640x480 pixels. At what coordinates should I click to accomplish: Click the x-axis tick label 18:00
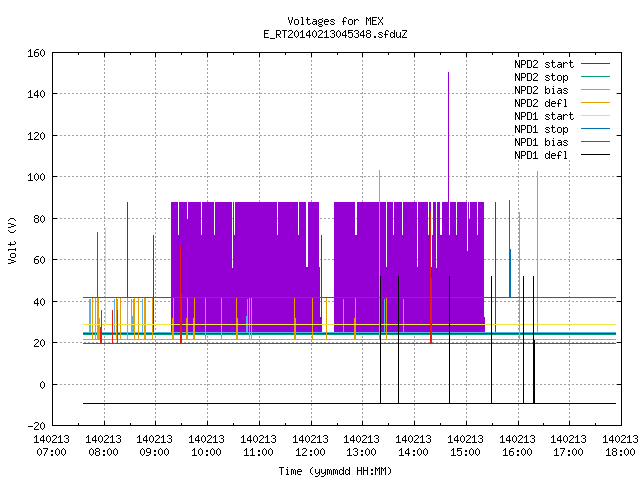tap(620, 452)
